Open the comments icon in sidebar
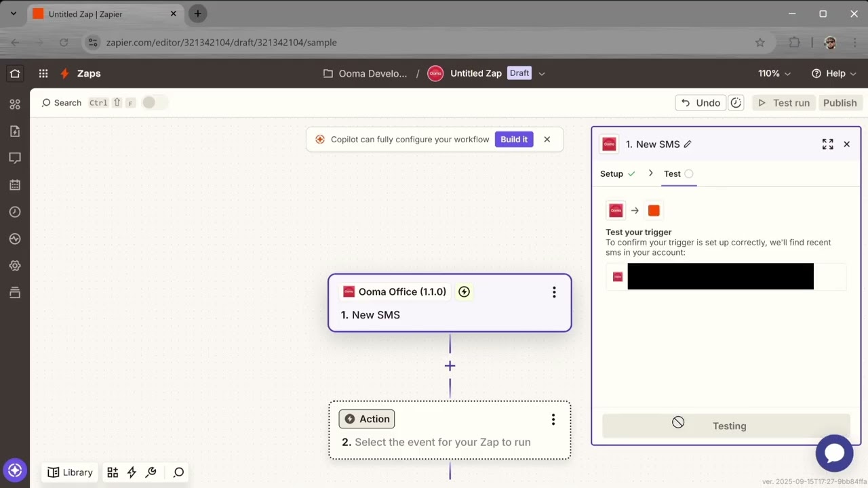Screen dimensions: 868x488 pos(15,158)
